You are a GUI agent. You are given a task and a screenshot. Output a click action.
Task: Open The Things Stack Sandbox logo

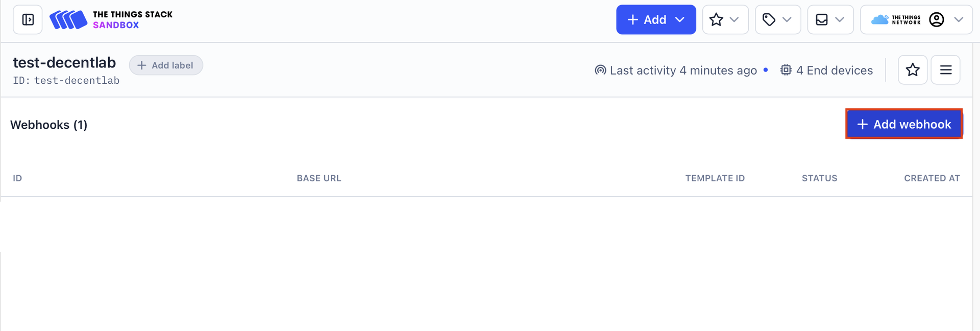pos(111,19)
